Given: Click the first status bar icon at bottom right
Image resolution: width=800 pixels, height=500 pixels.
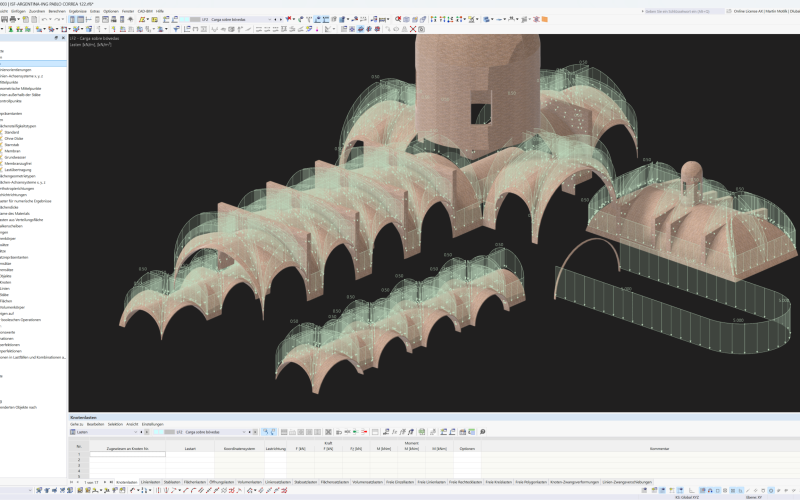Looking at the screenshot, I should 644,490.
